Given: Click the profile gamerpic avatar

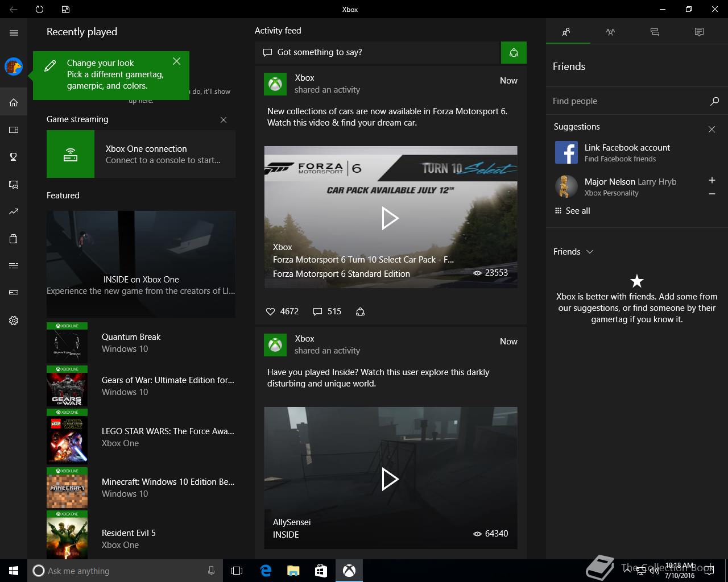Looking at the screenshot, I should coord(14,66).
